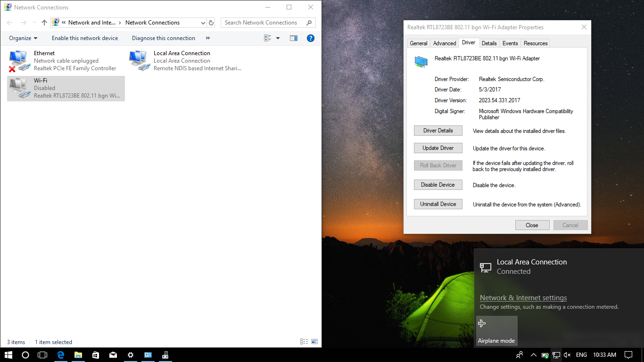The image size is (644, 362).
Task: Open the People icon in taskbar
Action: (x=520, y=355)
